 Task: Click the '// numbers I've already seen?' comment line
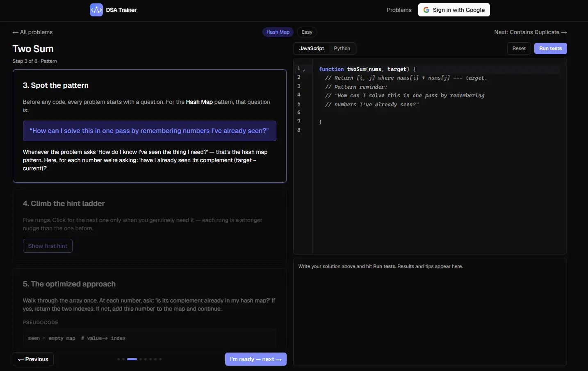click(372, 105)
